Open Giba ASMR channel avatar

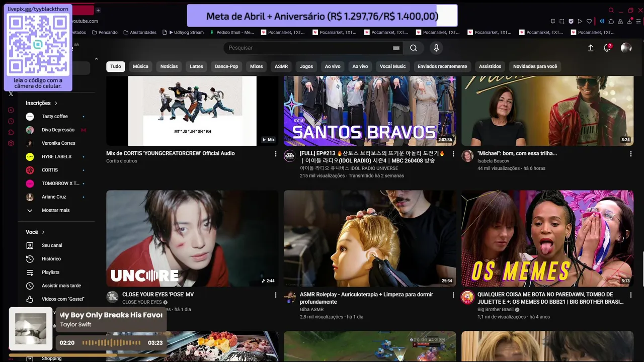coord(289,297)
